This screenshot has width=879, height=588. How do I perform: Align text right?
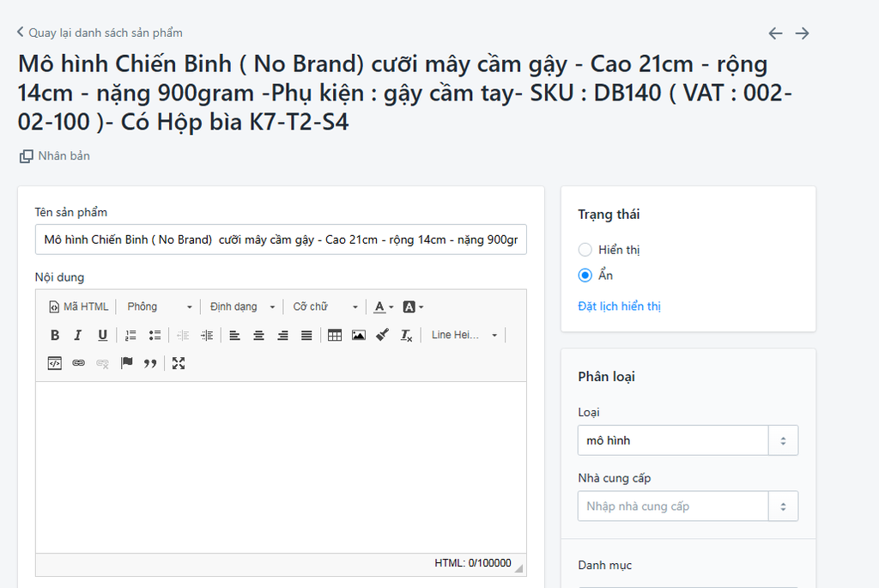coord(282,335)
